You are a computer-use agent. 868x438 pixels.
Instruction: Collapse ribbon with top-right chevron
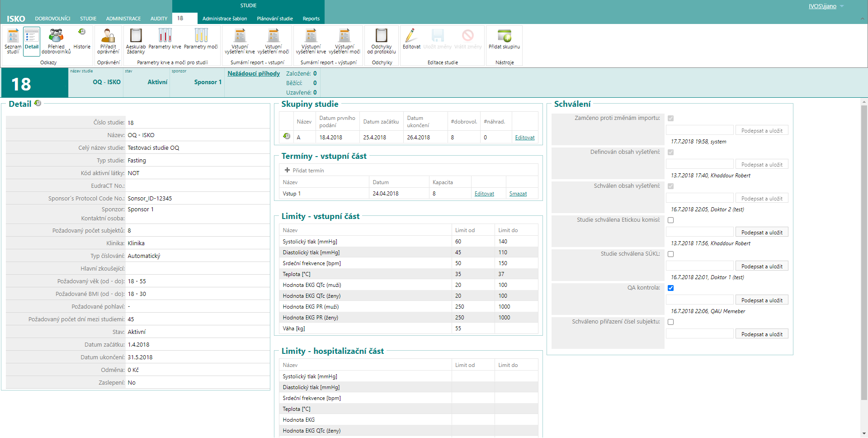[863, 19]
